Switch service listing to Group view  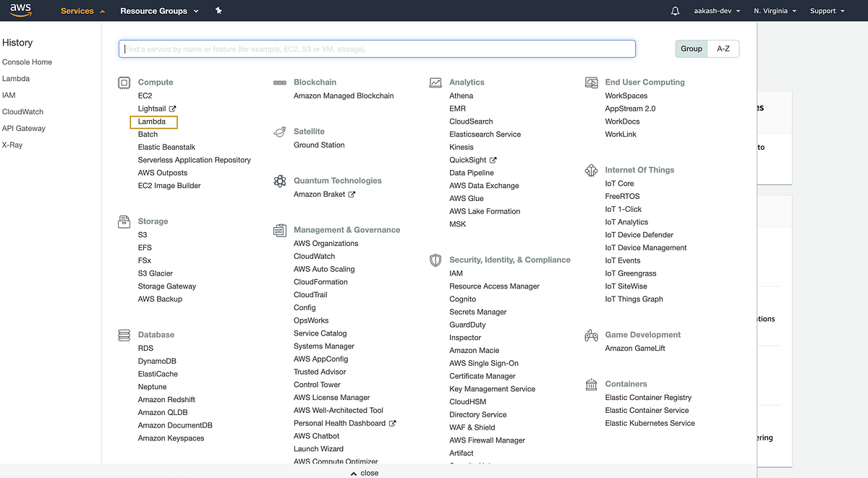pos(691,48)
